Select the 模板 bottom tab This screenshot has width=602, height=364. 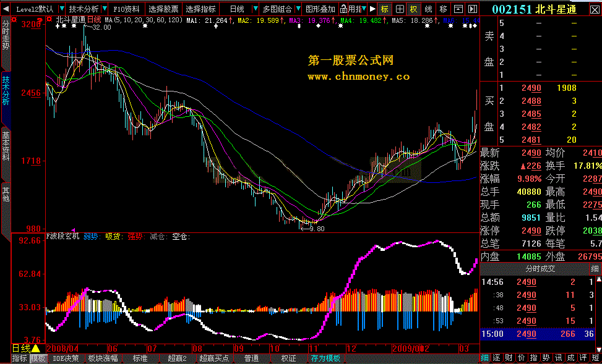[x=38, y=358]
